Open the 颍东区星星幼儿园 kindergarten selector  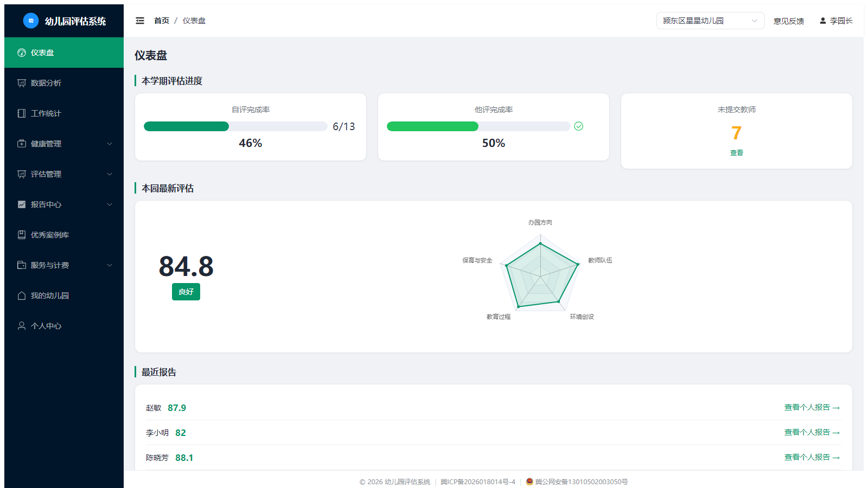(x=710, y=21)
